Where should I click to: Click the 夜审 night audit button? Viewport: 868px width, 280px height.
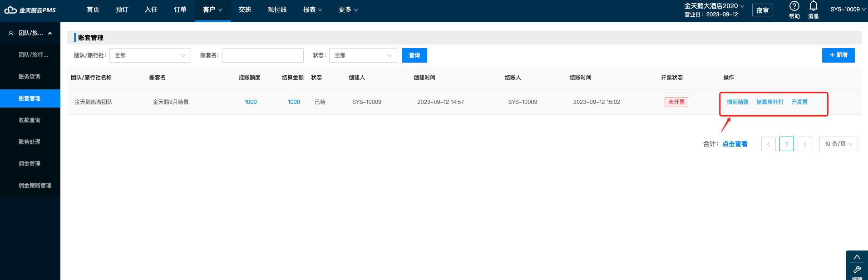763,10
